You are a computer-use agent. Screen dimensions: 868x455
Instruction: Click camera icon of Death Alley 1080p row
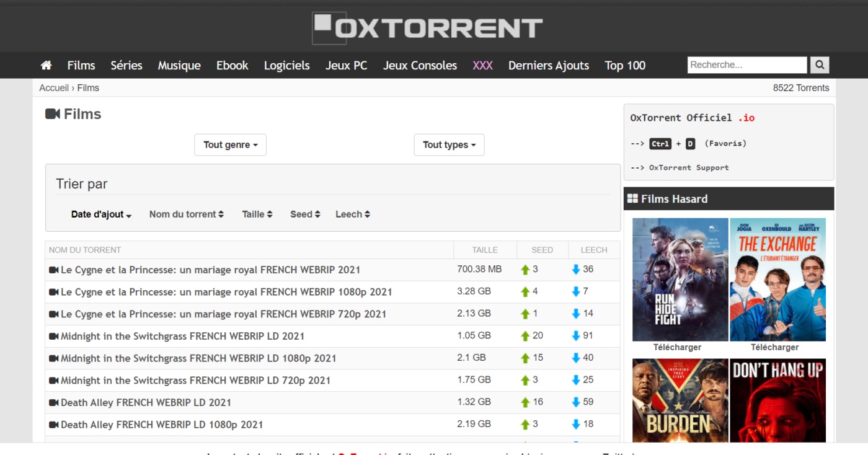(53, 425)
